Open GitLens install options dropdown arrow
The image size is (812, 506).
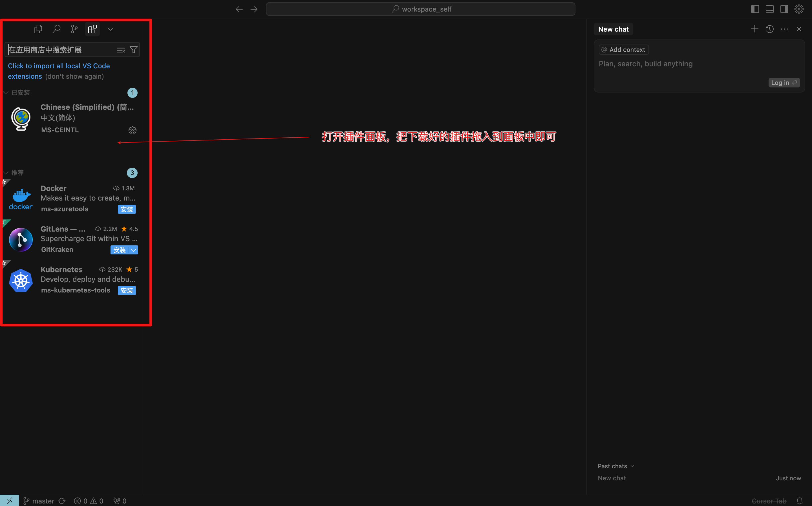coord(134,250)
